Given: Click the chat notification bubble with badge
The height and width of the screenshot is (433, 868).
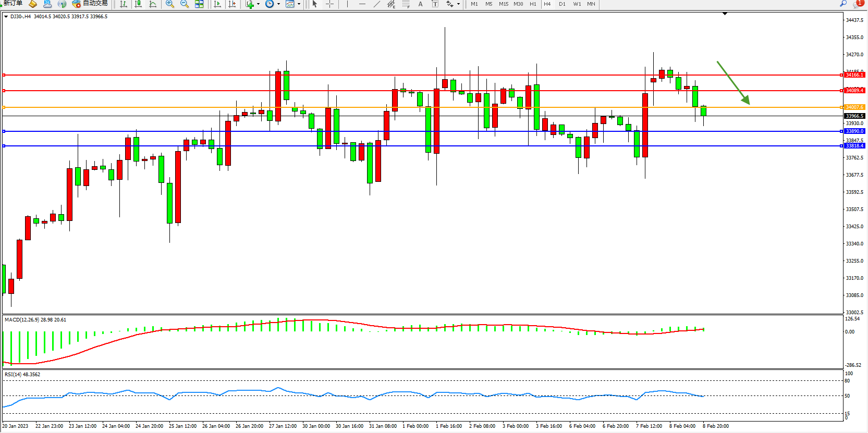Looking at the screenshot, I should point(858,4).
